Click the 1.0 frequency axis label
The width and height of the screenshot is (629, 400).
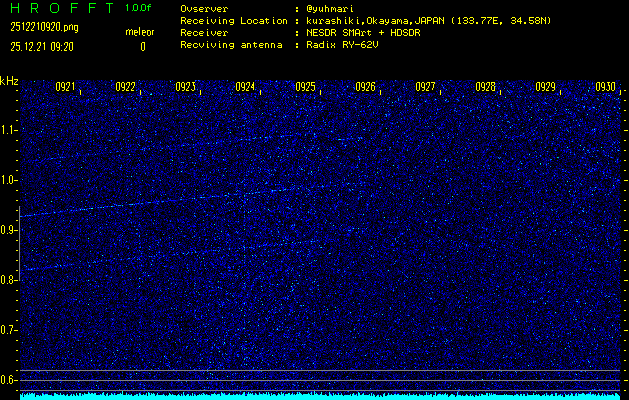click(9, 180)
